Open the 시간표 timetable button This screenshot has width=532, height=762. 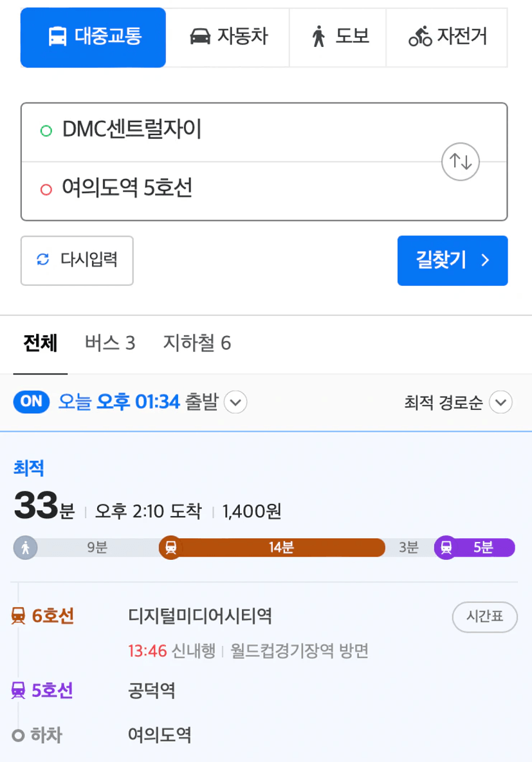pyautogui.click(x=485, y=617)
